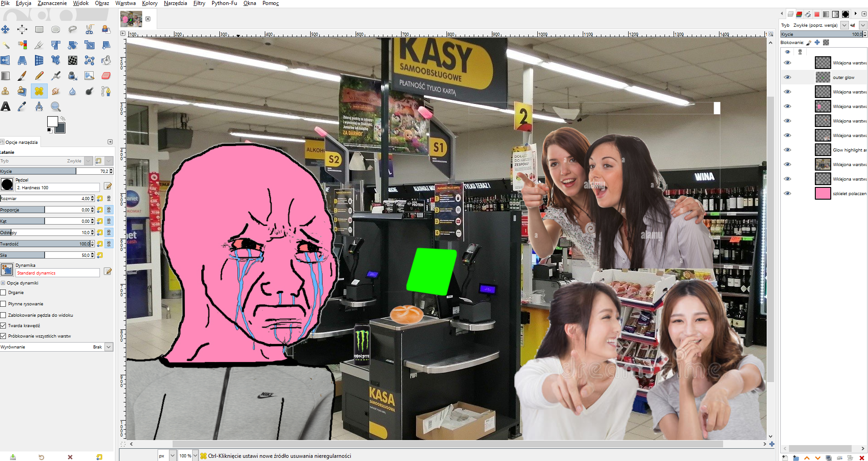Select the Scissors Select tool
The height and width of the screenshot is (461, 868).
point(89,29)
